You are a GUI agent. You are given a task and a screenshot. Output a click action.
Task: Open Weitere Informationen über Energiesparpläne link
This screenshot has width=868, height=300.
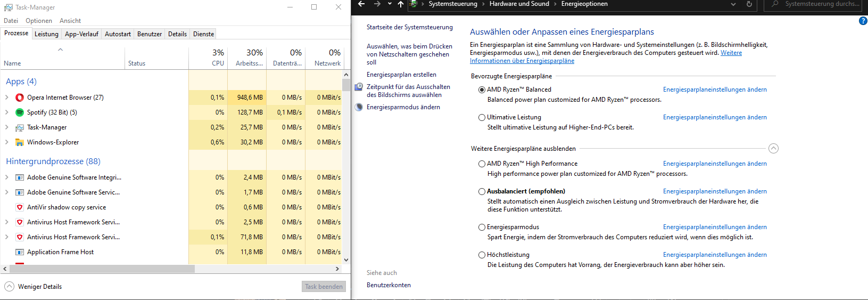pos(522,61)
